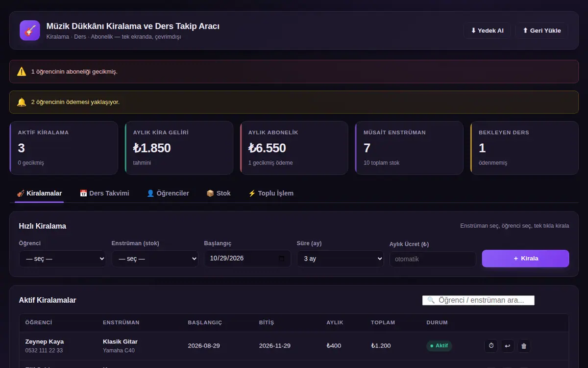
Task: Delete Zeynep Kaya's rental with the trash icon
Action: click(524, 346)
